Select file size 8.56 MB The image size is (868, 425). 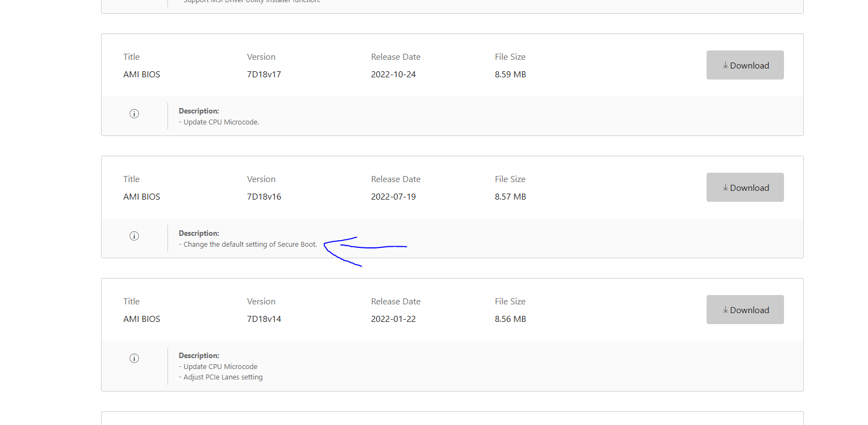tap(511, 319)
